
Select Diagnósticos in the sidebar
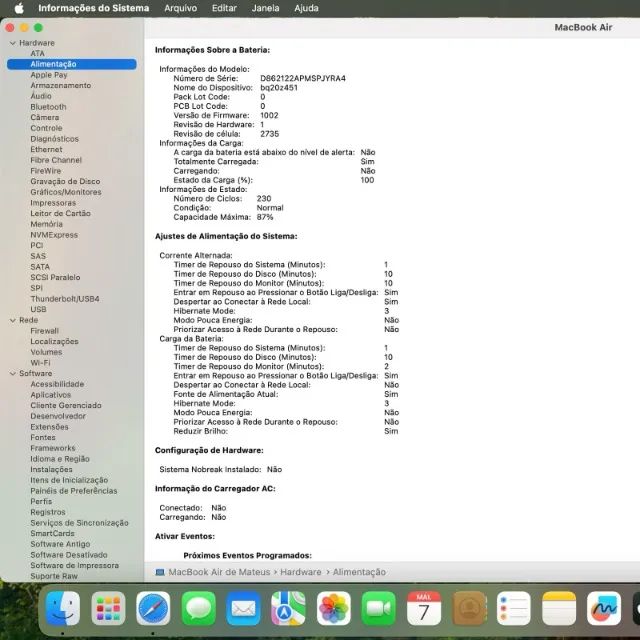coord(54,139)
